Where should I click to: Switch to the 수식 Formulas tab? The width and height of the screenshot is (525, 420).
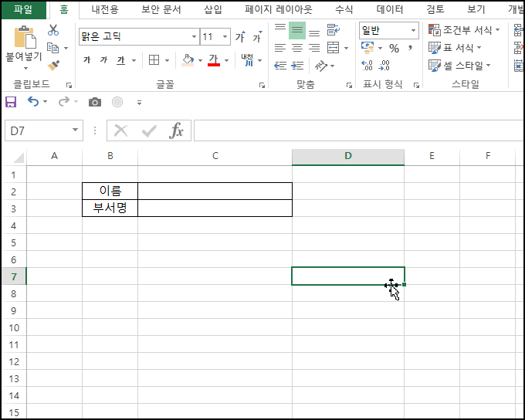point(344,9)
